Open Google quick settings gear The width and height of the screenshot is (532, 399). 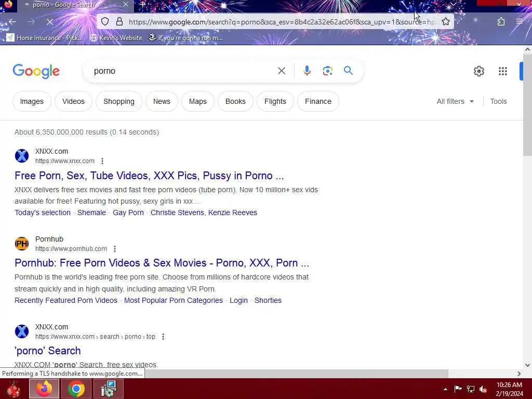pyautogui.click(x=478, y=71)
